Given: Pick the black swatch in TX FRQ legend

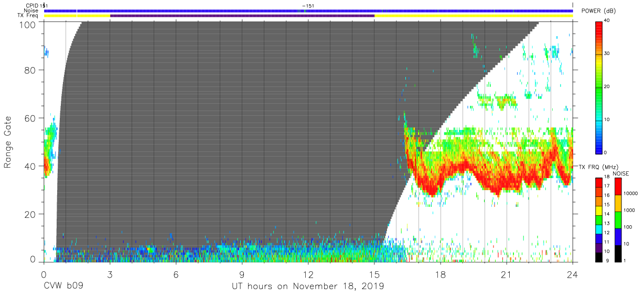Looking at the screenshot, I should (x=598, y=258).
